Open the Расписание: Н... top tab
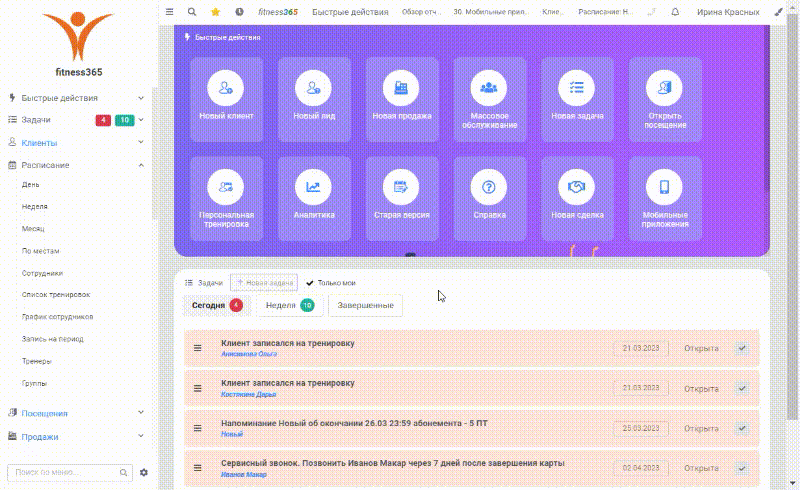The image size is (800, 490). [606, 12]
